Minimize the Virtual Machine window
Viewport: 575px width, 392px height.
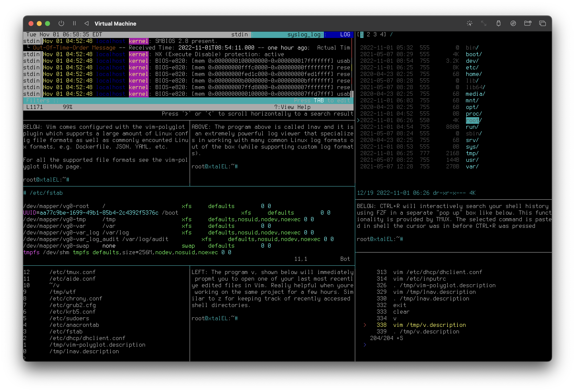pyautogui.click(x=39, y=24)
